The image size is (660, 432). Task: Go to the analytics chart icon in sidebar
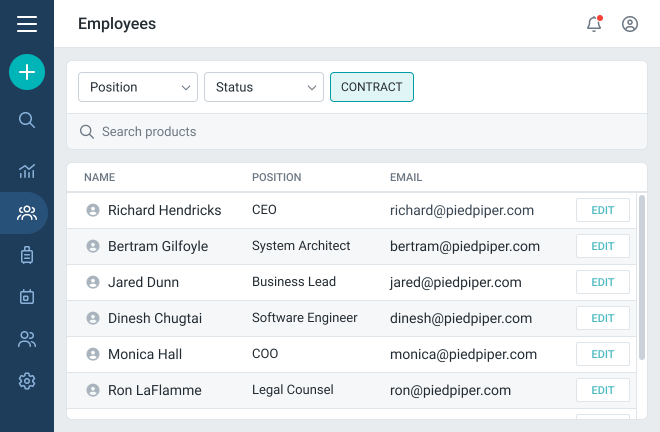[x=27, y=171]
